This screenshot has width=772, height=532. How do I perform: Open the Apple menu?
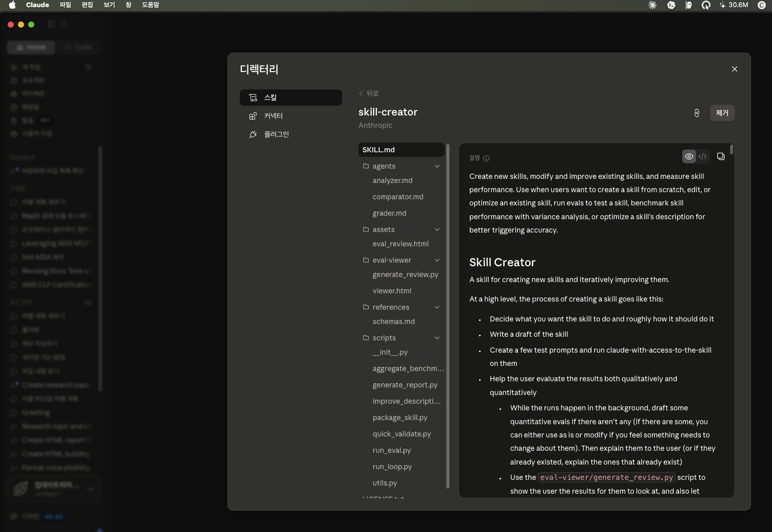[12, 5]
